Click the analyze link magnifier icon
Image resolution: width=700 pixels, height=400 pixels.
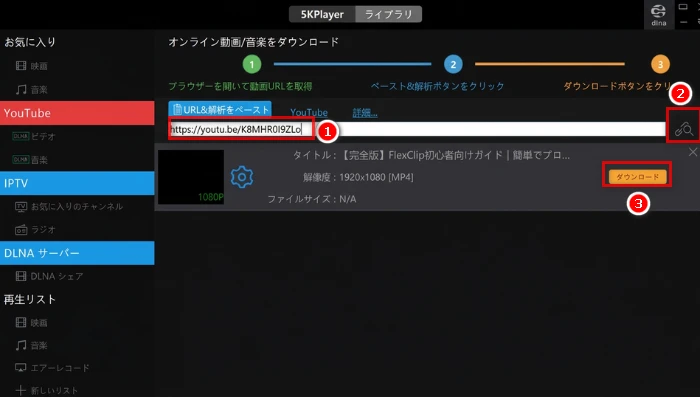[x=683, y=129]
